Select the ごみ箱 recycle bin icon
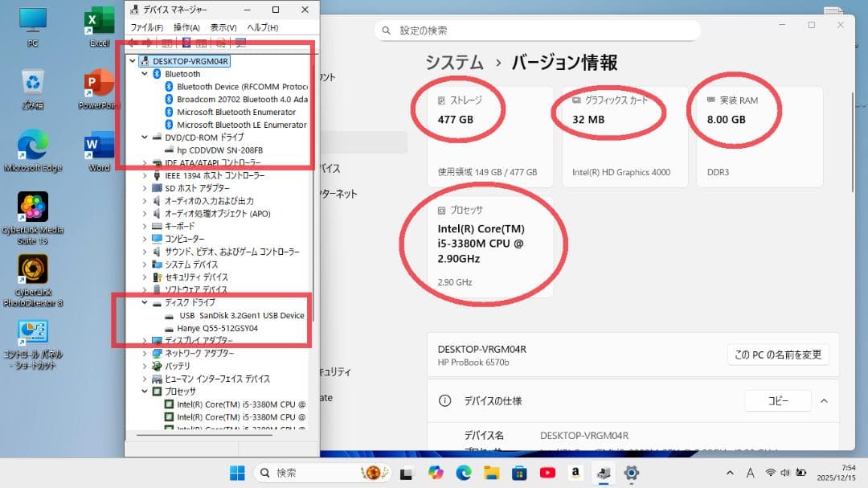Image resolution: width=868 pixels, height=488 pixels. pos(33,90)
